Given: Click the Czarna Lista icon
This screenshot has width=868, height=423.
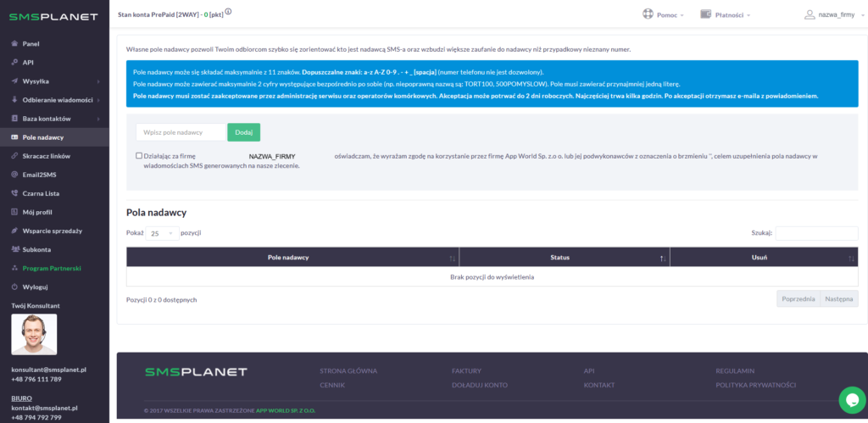Looking at the screenshot, I should 15,193.
